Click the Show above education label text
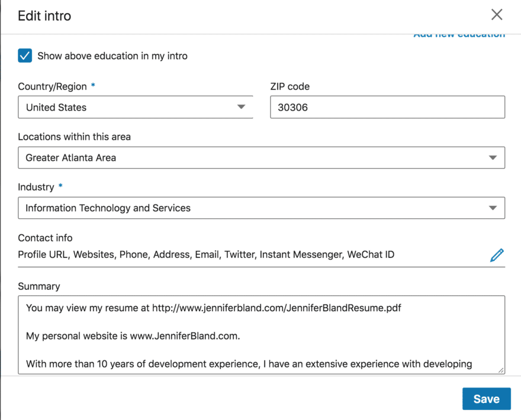The image size is (521, 420). [x=112, y=56]
